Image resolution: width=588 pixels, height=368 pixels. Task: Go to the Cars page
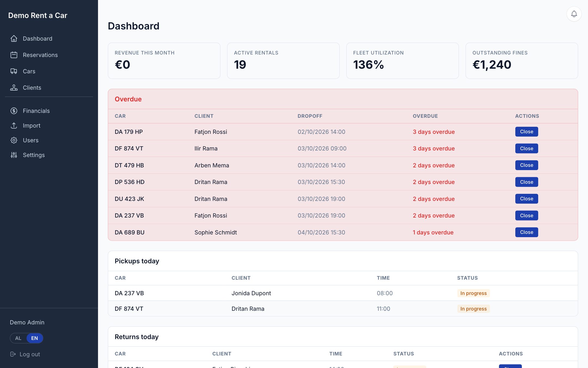coord(29,71)
